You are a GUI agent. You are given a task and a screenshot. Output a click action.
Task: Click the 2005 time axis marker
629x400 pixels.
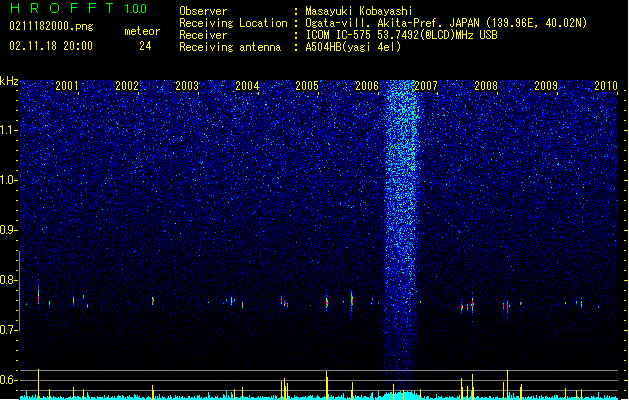pyautogui.click(x=307, y=86)
